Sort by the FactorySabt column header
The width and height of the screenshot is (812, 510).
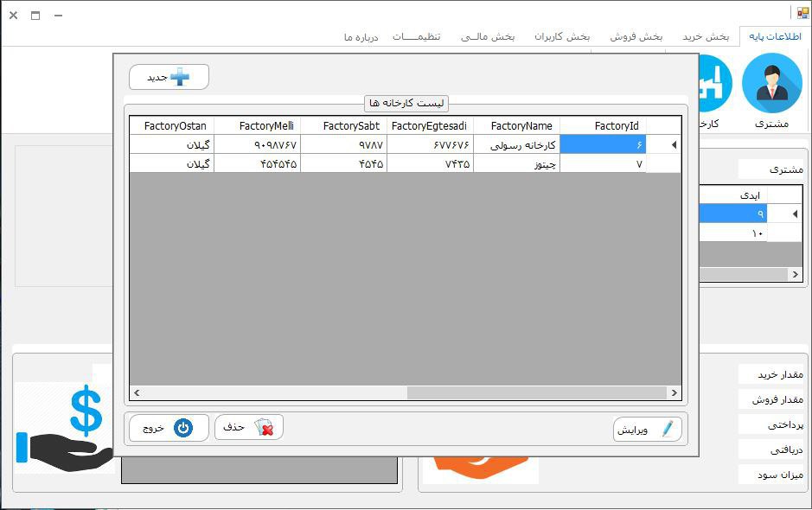coord(343,126)
